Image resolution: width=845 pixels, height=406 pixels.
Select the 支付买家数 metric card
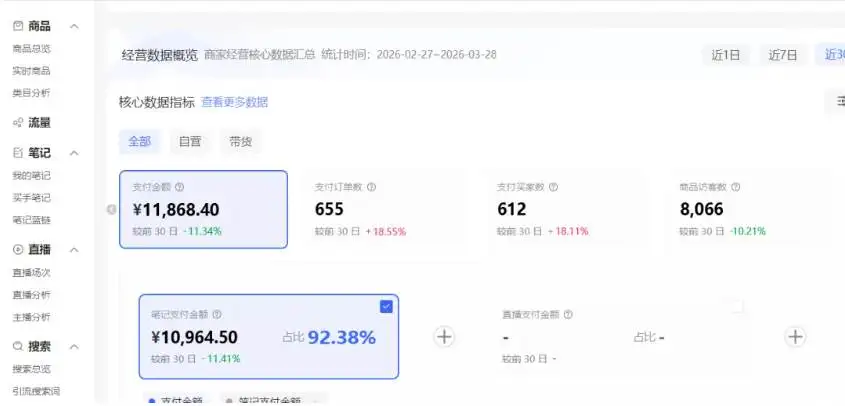[569, 209]
